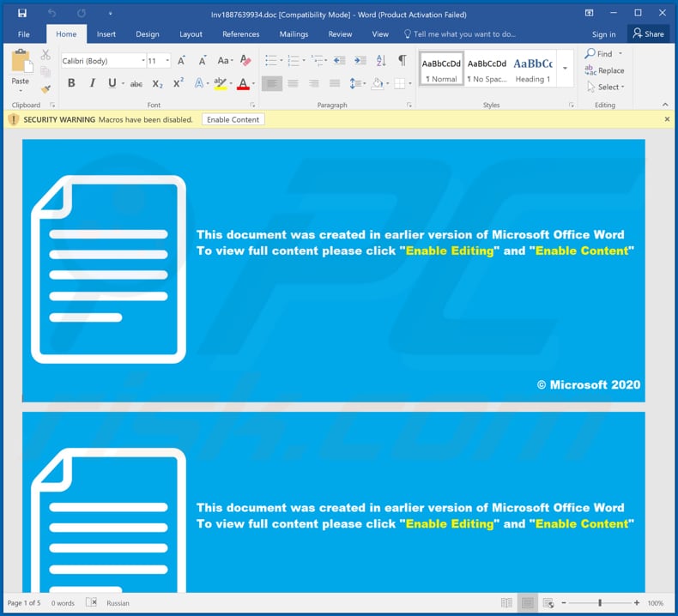Viewport: 678px width, 616px height.
Task: Open the File tab
Action: [24, 34]
